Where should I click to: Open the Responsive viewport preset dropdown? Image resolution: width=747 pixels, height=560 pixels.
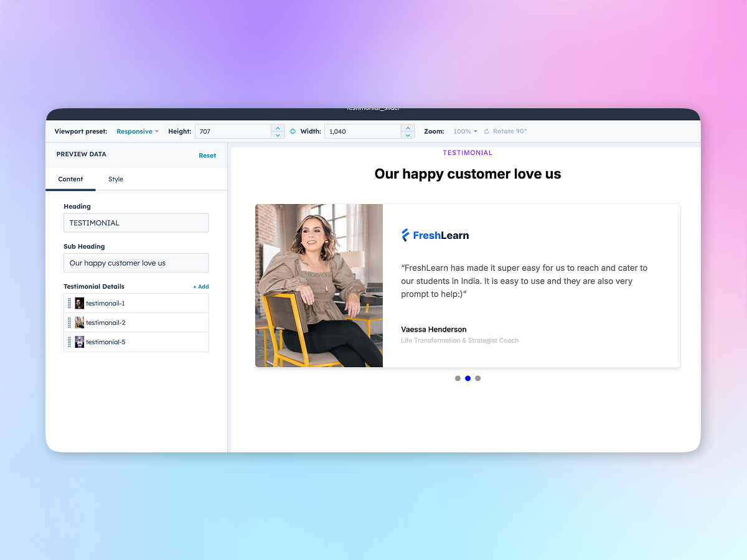pyautogui.click(x=137, y=131)
